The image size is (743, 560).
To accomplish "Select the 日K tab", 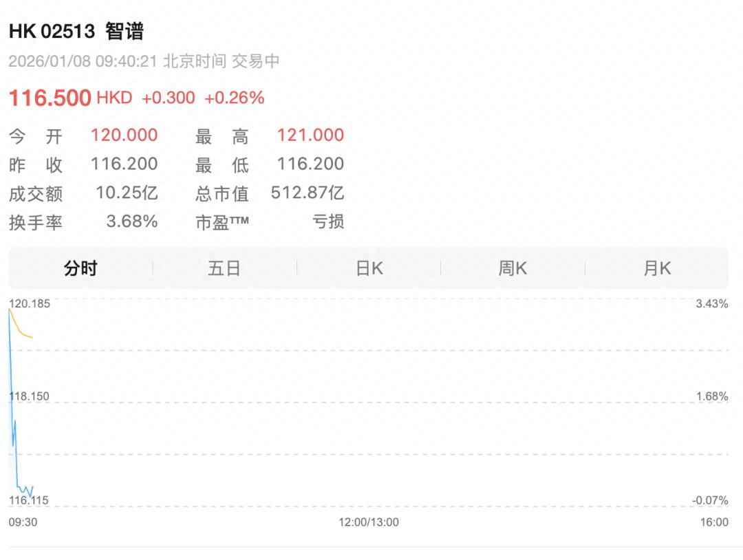I will pos(369,268).
